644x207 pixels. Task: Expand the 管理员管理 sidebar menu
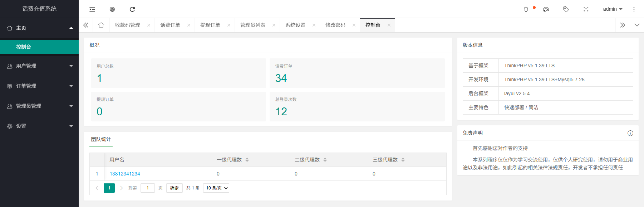click(39, 106)
